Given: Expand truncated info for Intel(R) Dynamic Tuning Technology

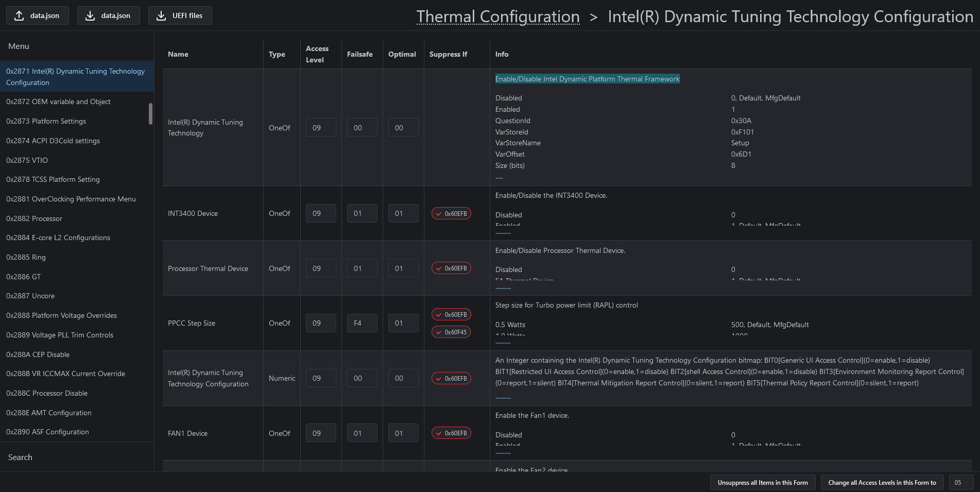Looking at the screenshot, I should (499, 178).
